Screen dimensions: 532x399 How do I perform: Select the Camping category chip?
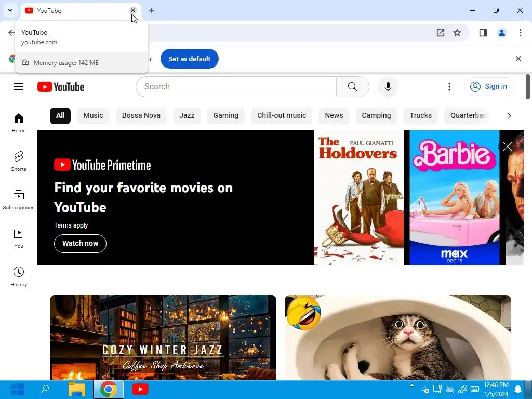tap(376, 116)
